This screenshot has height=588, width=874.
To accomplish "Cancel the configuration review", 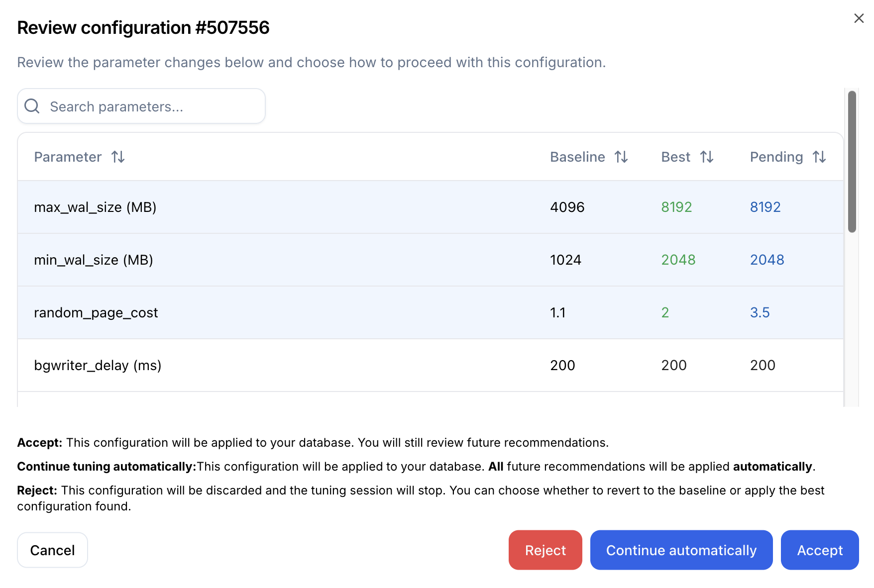I will coord(52,550).
